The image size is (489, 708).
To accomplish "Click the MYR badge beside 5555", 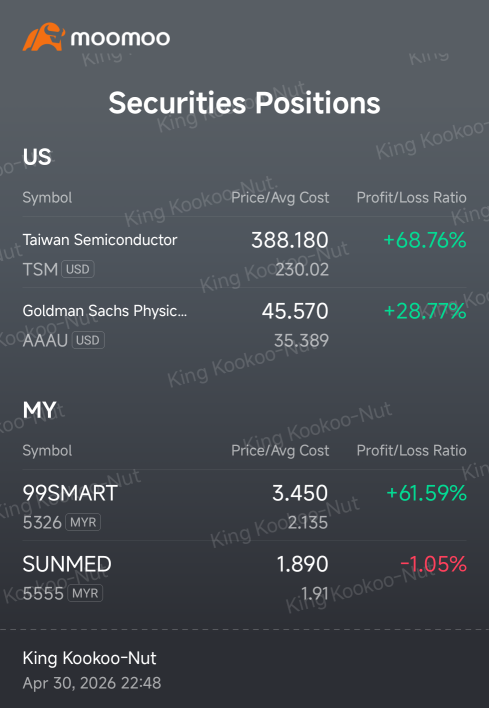I will pyautogui.click(x=85, y=593).
